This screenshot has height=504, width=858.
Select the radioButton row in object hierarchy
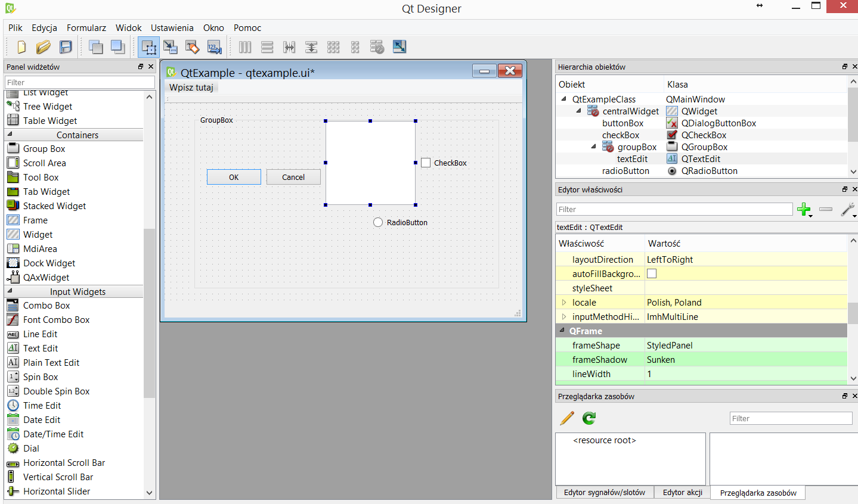pos(701,170)
